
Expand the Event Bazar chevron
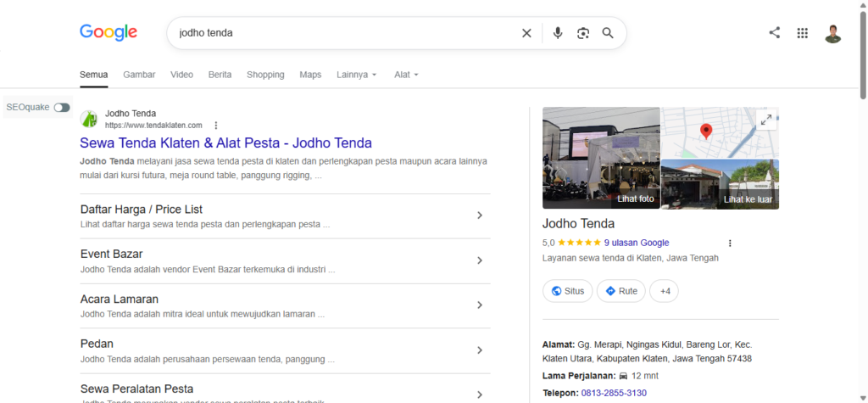pos(480,260)
